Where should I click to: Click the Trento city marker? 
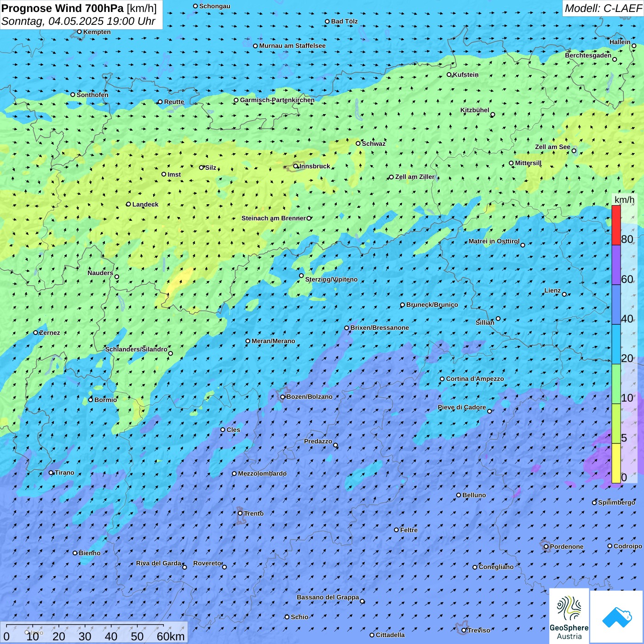[240, 513]
